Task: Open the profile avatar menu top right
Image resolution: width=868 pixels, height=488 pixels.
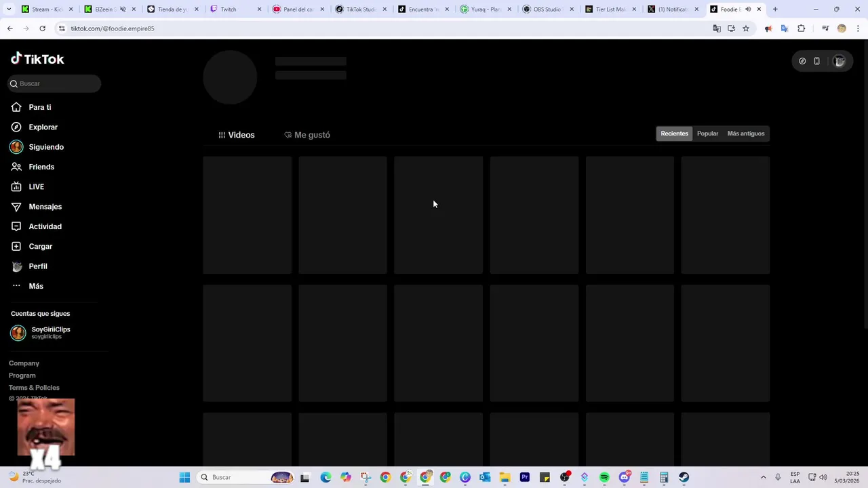Action: [840, 61]
